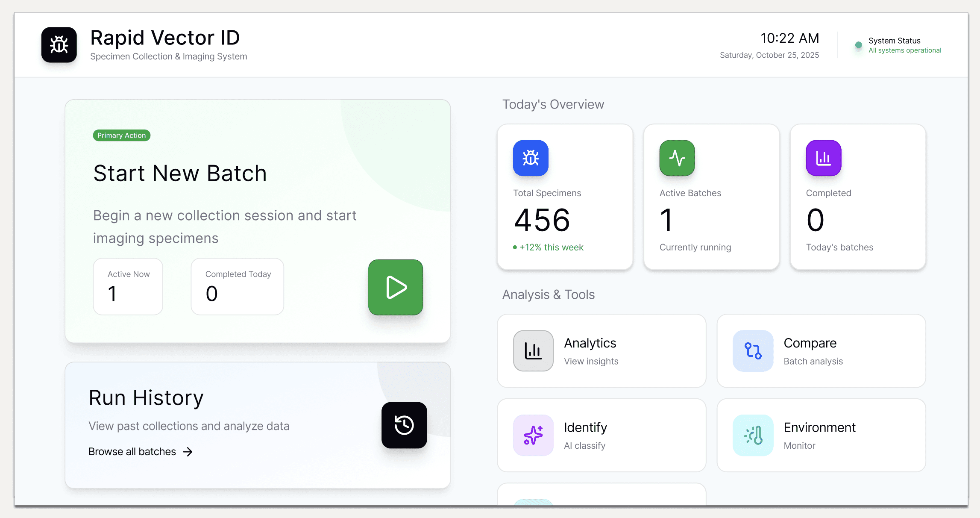Viewport: 980px width, 518px height.
Task: Select the Active Now counter box
Action: pyautogui.click(x=128, y=286)
